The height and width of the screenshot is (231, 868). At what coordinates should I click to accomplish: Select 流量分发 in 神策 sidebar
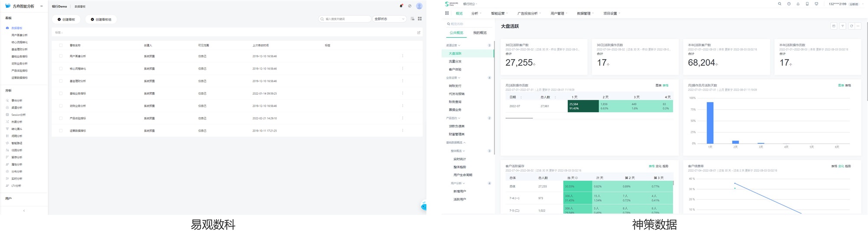click(455, 61)
